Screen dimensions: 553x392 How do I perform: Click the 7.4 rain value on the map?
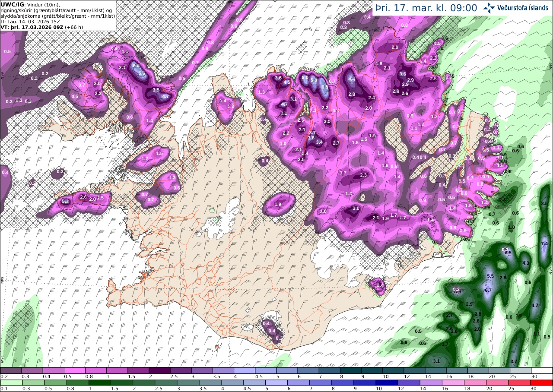click(x=544, y=244)
